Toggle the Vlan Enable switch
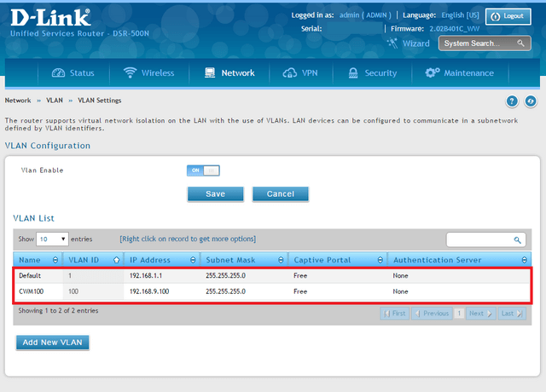The image size is (546, 392). (203, 170)
